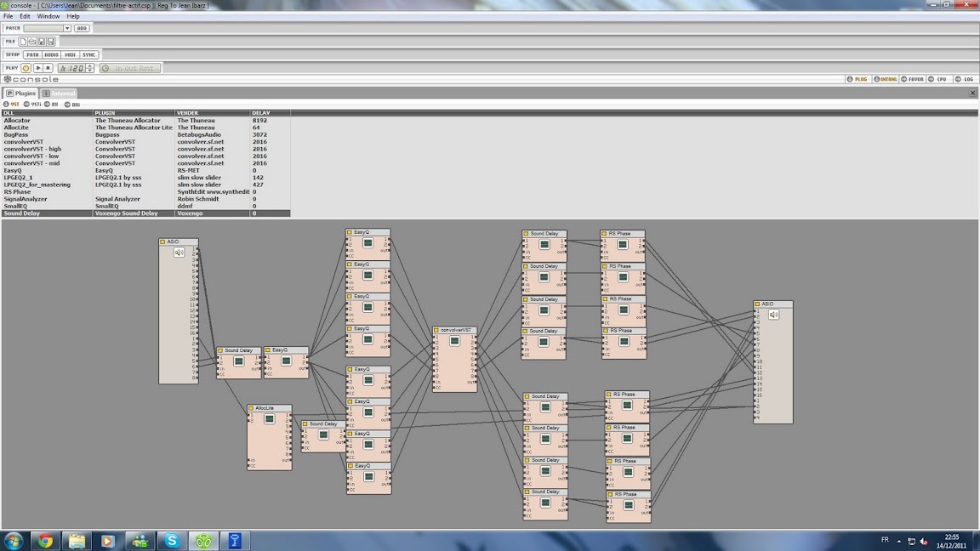
Task: Close the plugin list panel
Action: [972, 93]
